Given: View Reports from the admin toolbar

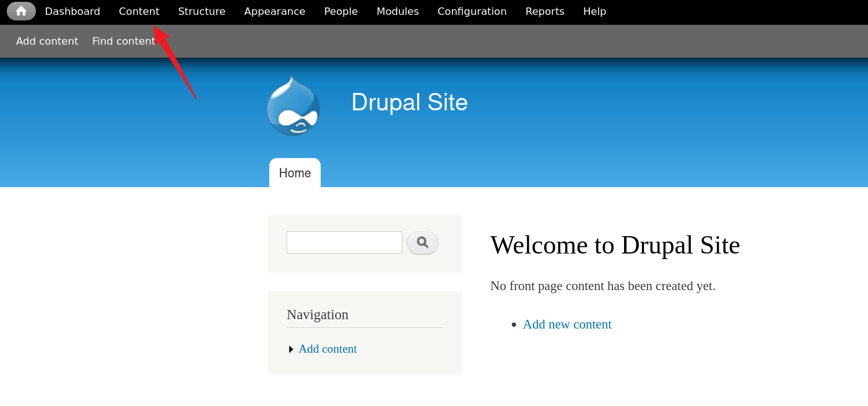Looking at the screenshot, I should [544, 11].
